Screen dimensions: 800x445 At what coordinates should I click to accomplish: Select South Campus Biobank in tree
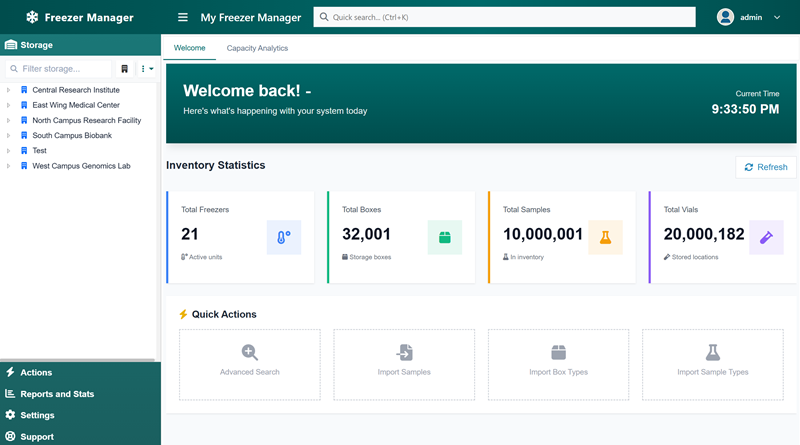(72, 135)
